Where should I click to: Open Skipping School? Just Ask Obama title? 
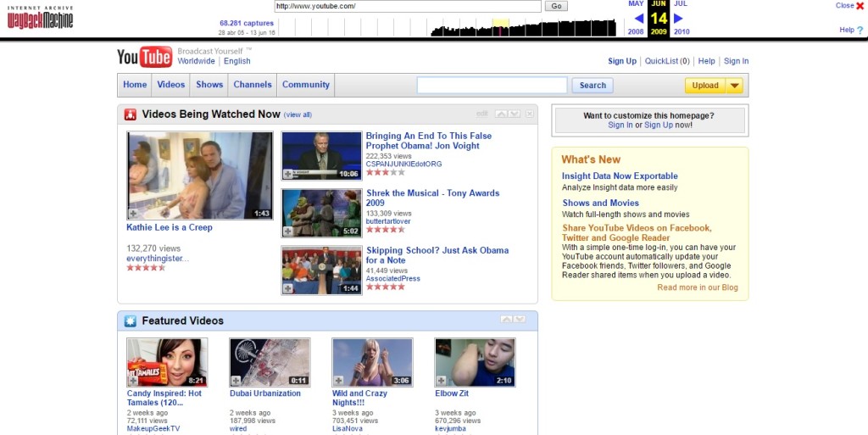(x=437, y=255)
